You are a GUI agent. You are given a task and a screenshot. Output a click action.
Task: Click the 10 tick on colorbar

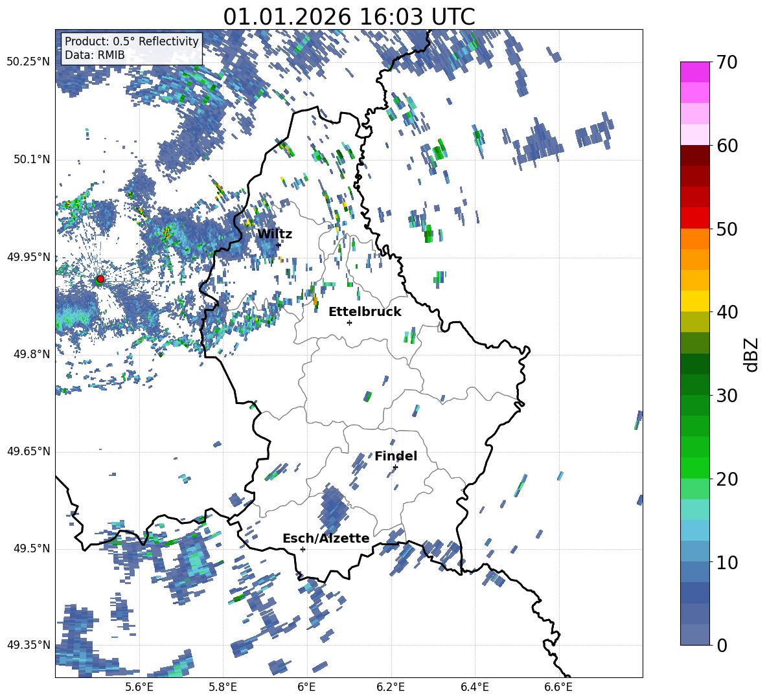point(727,561)
